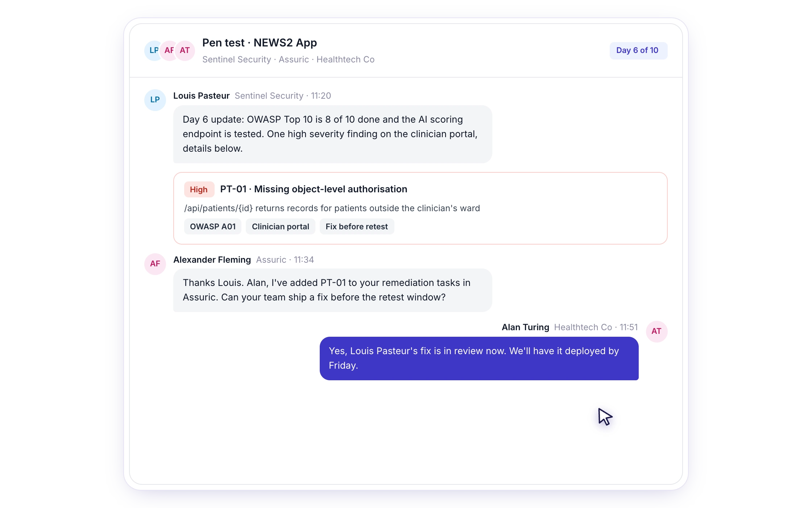Select the Clinician portal tag
This screenshot has height=508, width=812.
tap(281, 226)
